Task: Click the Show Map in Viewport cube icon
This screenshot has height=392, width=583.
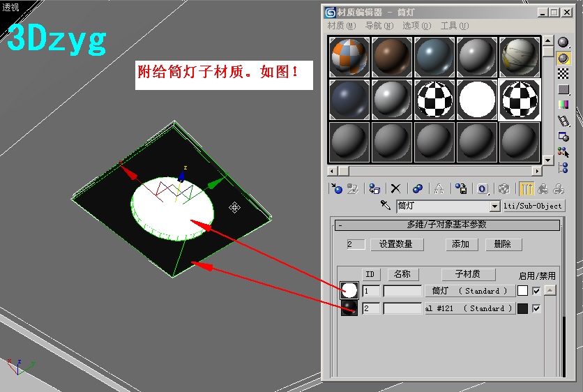Action: click(503, 188)
